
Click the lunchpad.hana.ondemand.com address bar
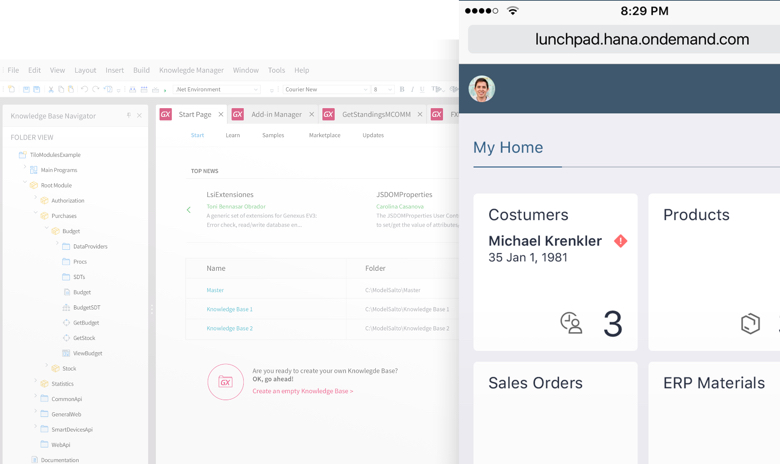pos(624,39)
